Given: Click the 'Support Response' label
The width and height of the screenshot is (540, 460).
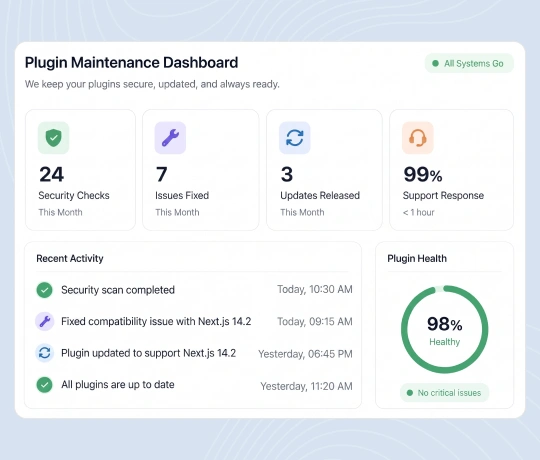Looking at the screenshot, I should (443, 196).
